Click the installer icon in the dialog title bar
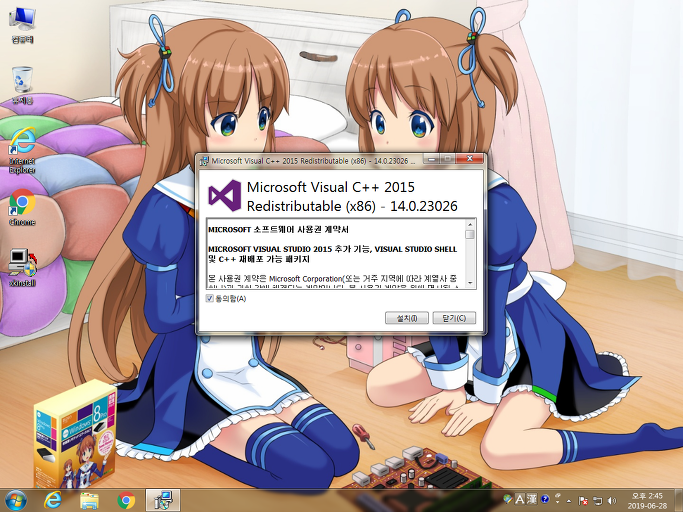Viewport: 683px width, 512px height. 203,161
